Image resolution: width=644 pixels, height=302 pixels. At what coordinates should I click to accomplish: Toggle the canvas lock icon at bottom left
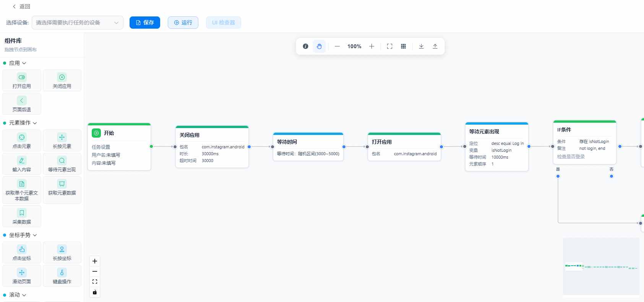pos(95,292)
